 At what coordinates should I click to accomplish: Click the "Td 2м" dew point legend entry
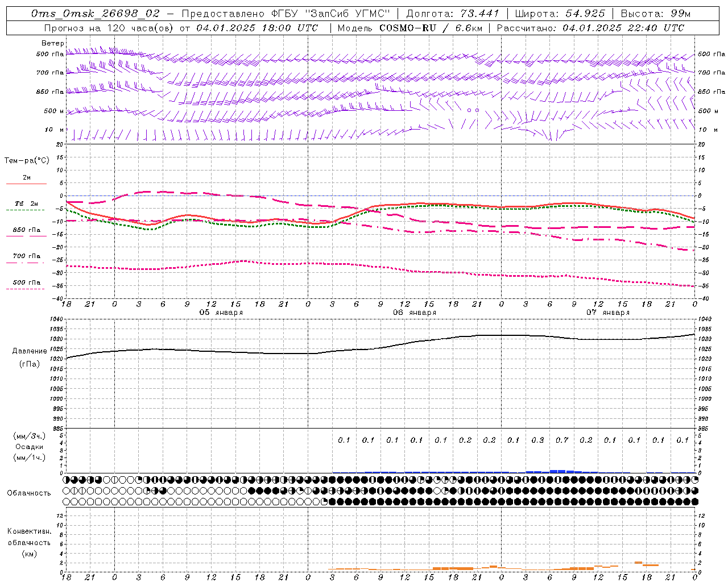(27, 203)
